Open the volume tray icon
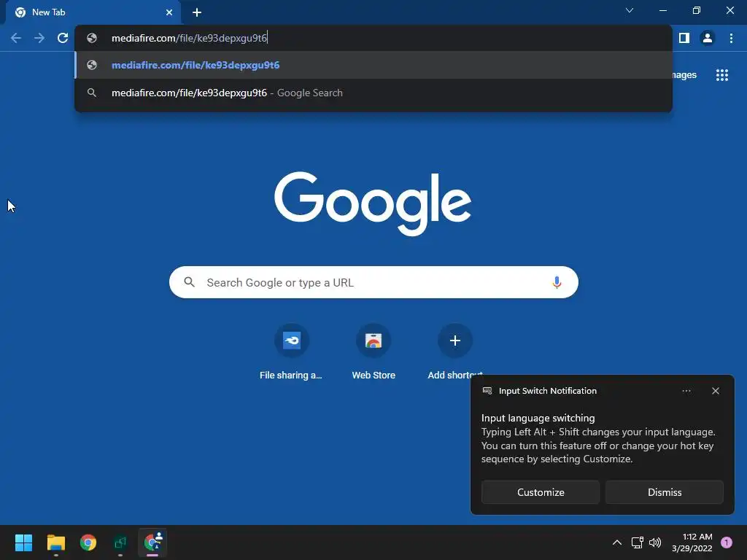 (655, 542)
